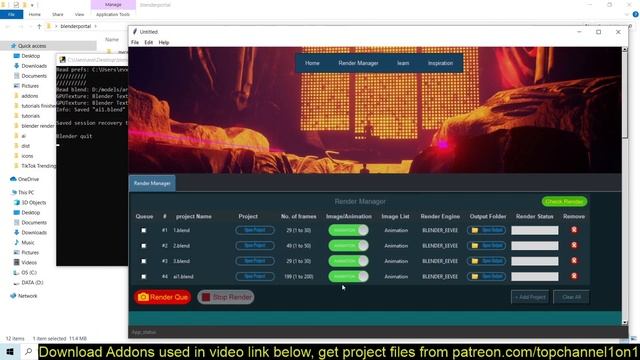Open OS (C:) drive in sidebar
Screen dimensions: 640x360
point(25,273)
